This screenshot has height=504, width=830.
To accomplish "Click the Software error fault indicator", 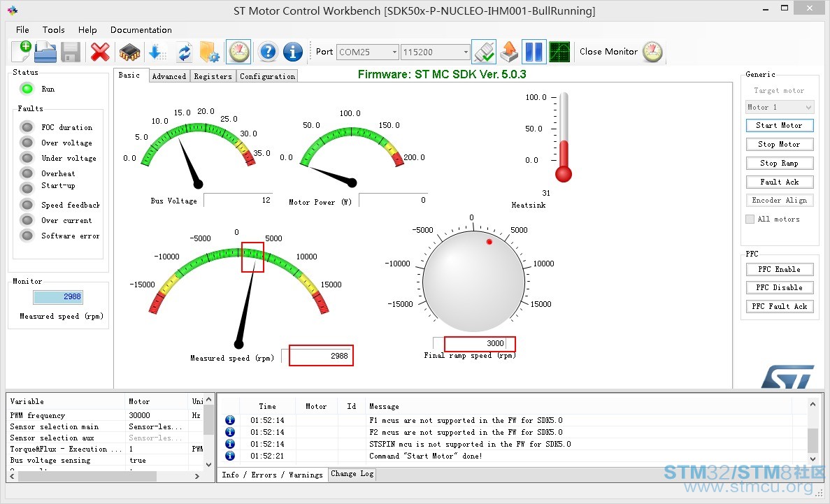I will [x=27, y=235].
